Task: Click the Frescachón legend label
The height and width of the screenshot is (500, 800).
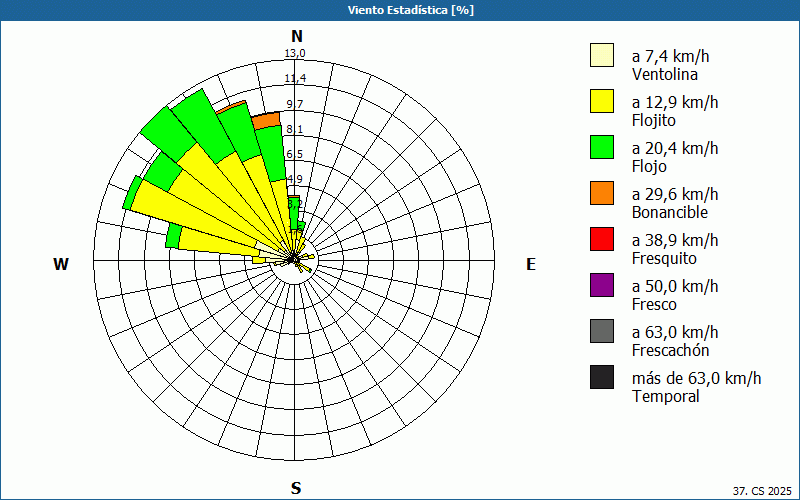Action: click(670, 350)
